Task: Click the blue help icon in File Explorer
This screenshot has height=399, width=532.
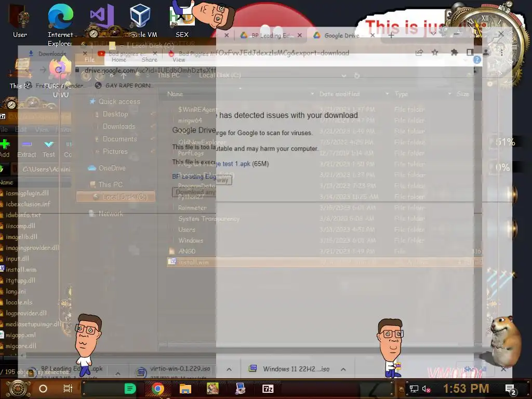Action: click(477, 60)
